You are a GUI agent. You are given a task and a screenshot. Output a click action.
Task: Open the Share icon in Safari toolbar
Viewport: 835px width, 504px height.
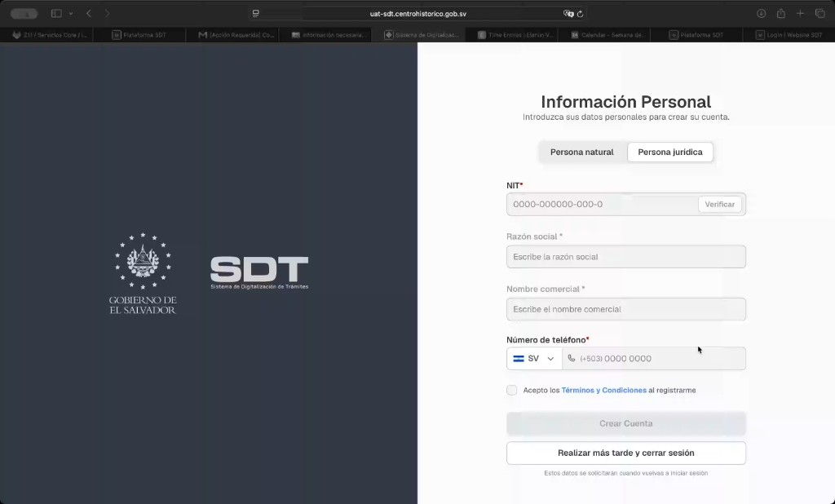780,13
